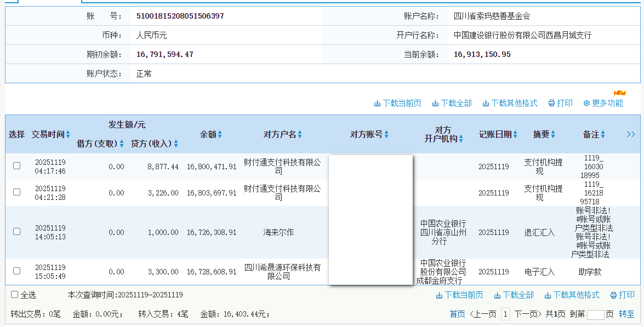
Task: Toggle the 全选 checkbox
Action: point(15,295)
